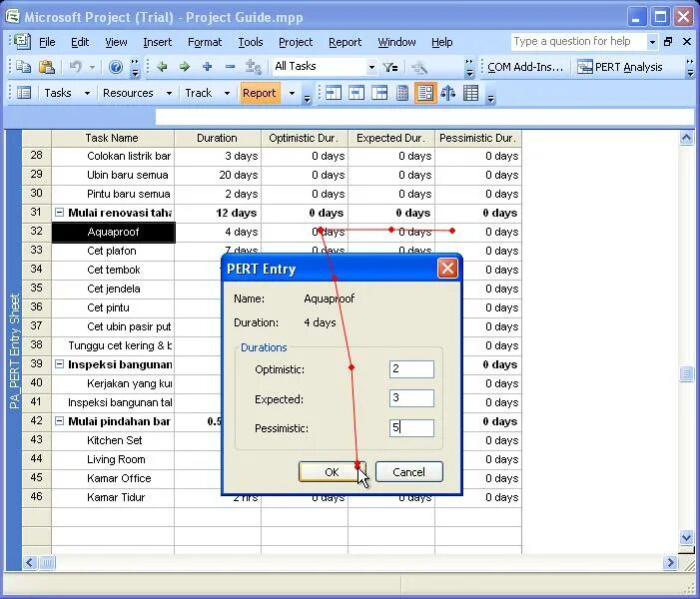Open the Edit menu
The image size is (700, 599).
pyautogui.click(x=80, y=42)
